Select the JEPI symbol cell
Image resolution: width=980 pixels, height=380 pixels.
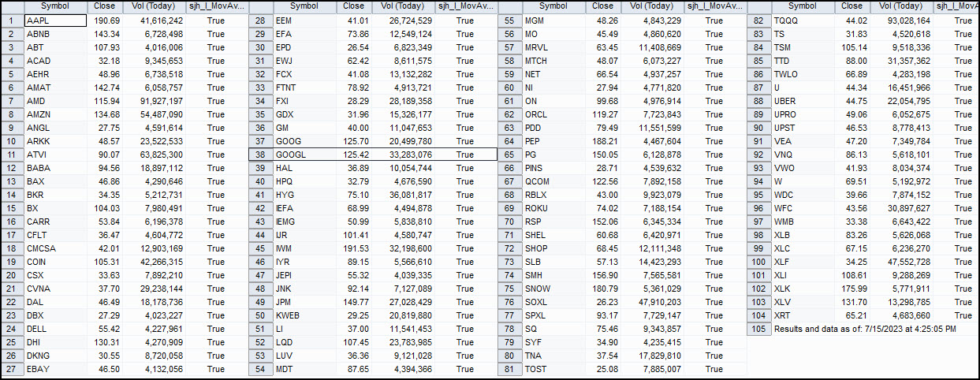(x=304, y=275)
